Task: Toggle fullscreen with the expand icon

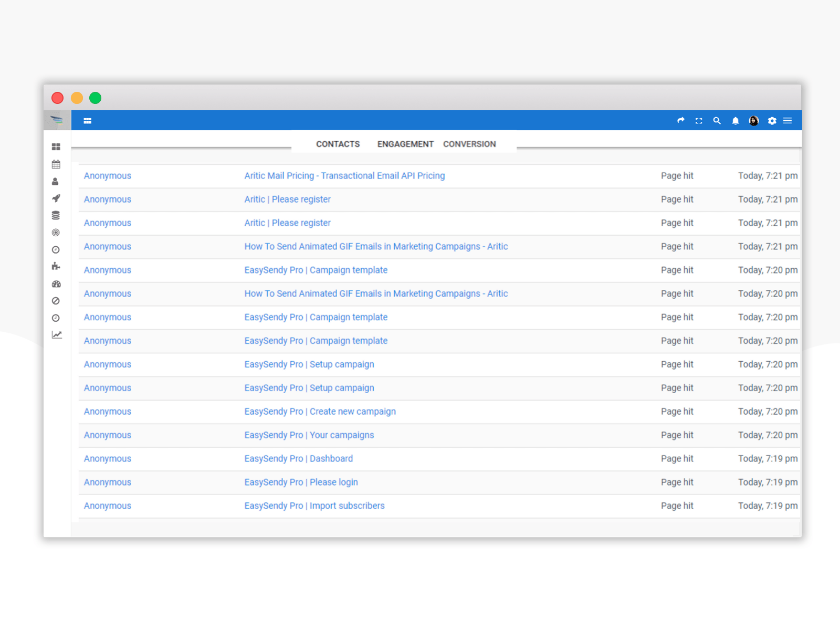Action: point(699,121)
